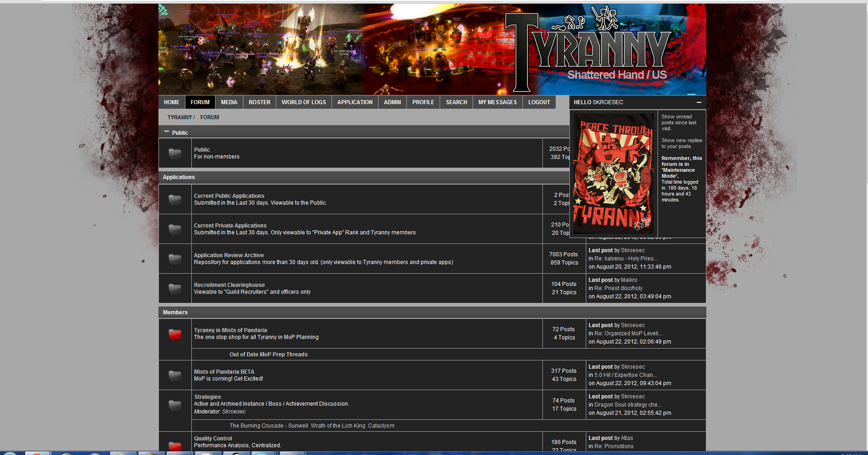Go to the HOME page
Viewport: 868px width, 455px height.
[172, 102]
